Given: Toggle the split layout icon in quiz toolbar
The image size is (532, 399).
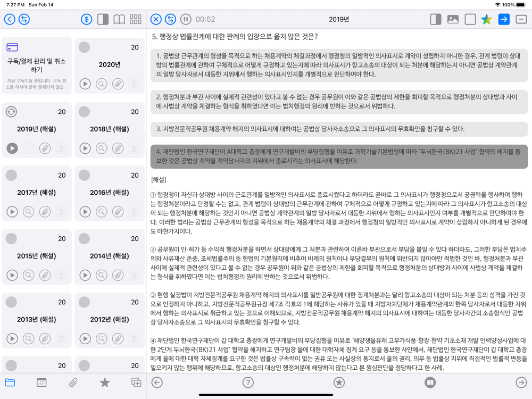Looking at the screenshot, I should (435, 19).
